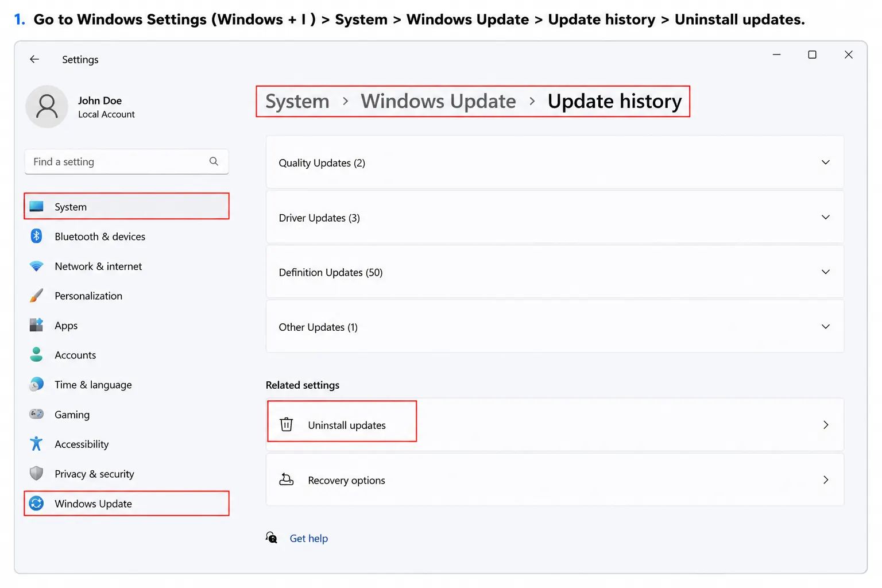Image resolution: width=882 pixels, height=588 pixels.
Task: Click Windows Update in the breadcrumb
Action: point(438,101)
